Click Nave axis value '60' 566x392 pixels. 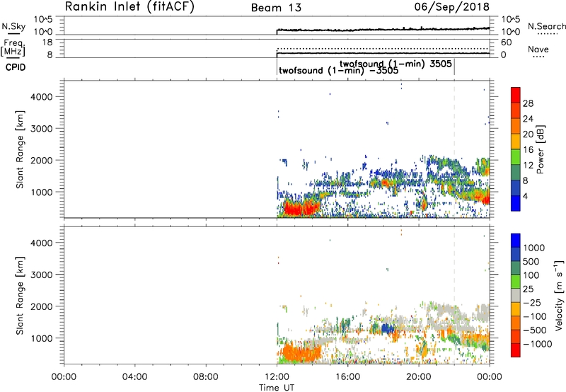click(506, 42)
